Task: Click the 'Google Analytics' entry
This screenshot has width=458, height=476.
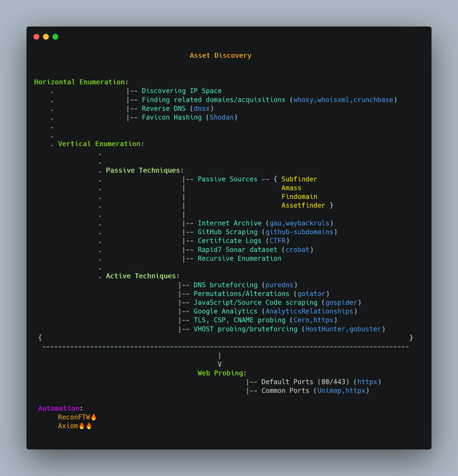Action: coord(225,311)
